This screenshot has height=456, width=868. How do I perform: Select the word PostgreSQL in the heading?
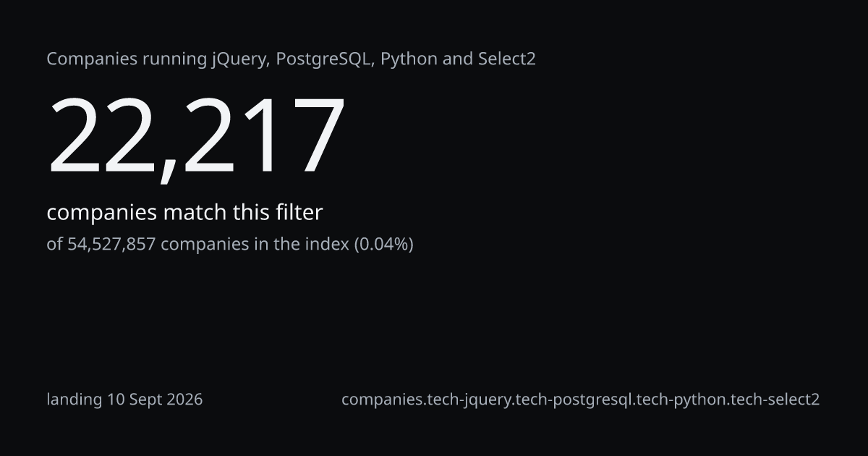pyautogui.click(x=325, y=59)
